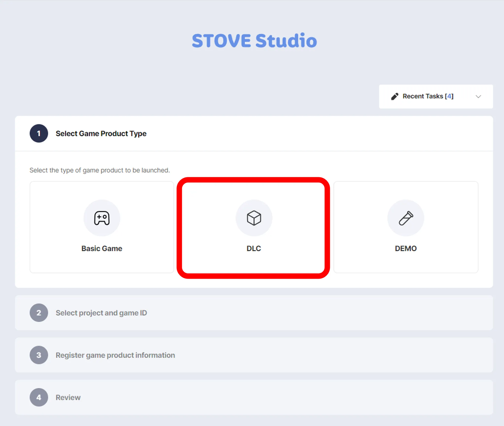Click the Basic Game label text

click(102, 248)
